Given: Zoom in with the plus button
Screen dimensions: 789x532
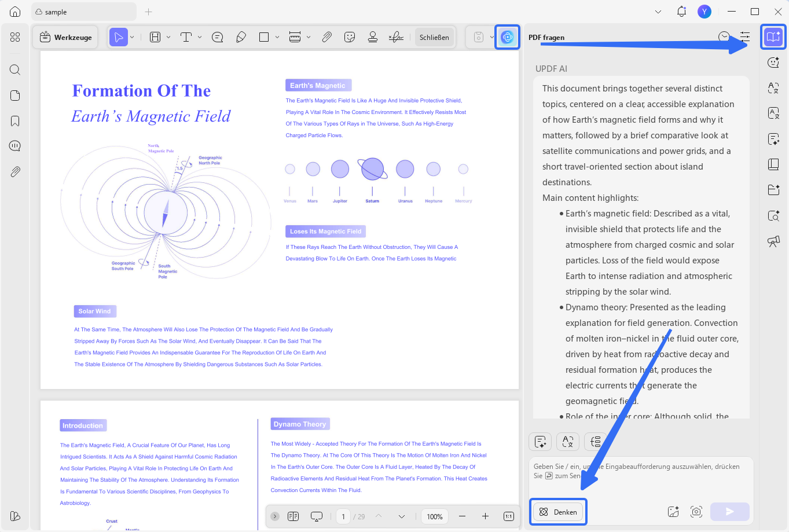Looking at the screenshot, I should point(485,516).
